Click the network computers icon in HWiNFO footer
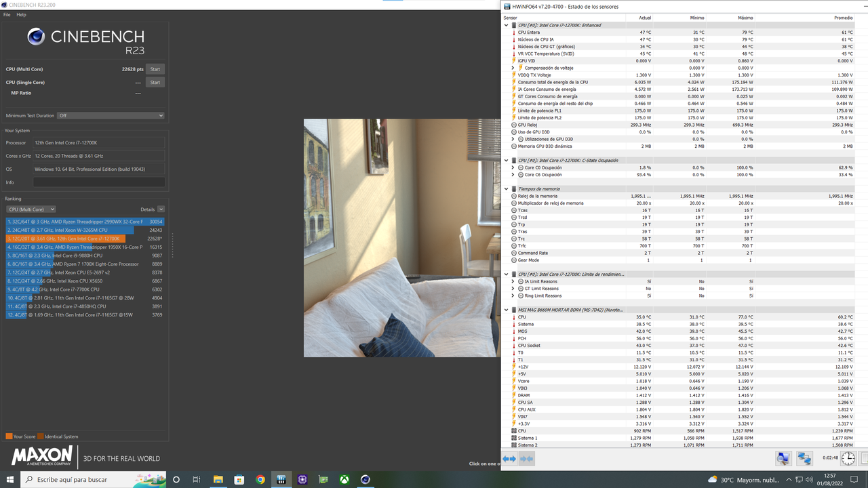The width and height of the screenshot is (868, 488). 804,459
